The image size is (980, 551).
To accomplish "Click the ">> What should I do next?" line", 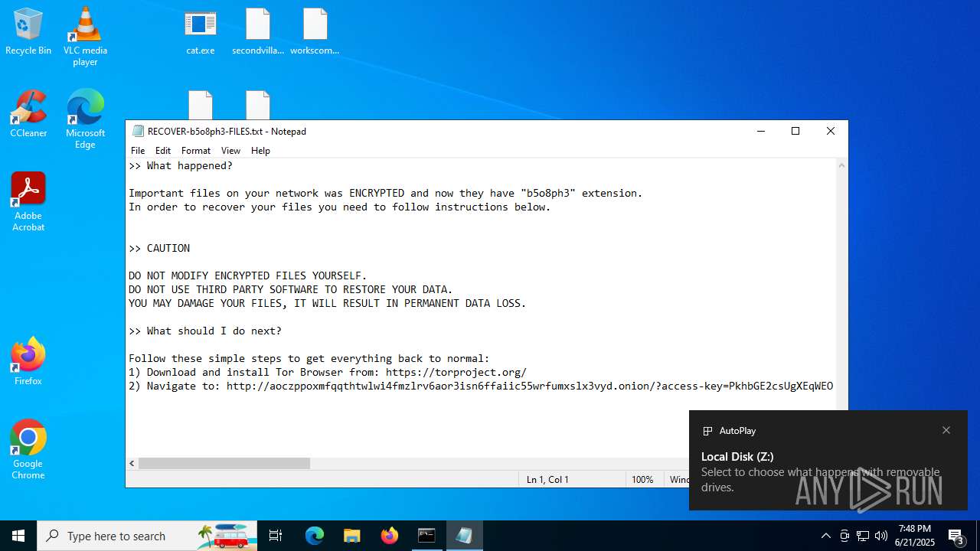I will (205, 331).
